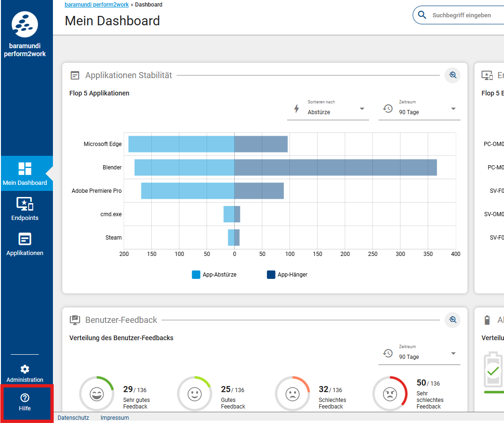The width and height of the screenshot is (504, 423).
Task: Click the Sehr schlechtes Feedback progress ring
Action: pyautogui.click(x=390, y=394)
